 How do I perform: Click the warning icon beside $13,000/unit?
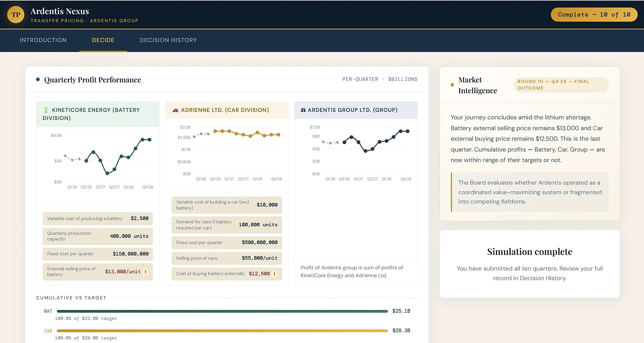tap(146, 272)
